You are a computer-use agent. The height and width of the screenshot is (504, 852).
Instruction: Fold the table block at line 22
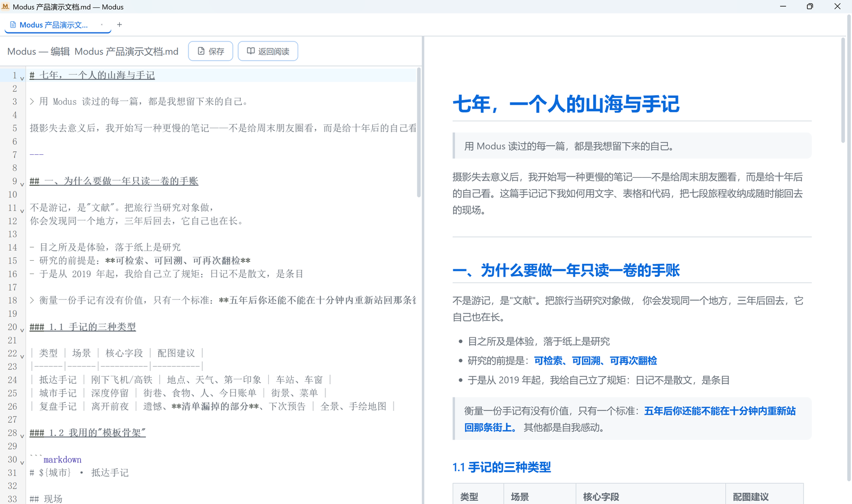coord(22,356)
